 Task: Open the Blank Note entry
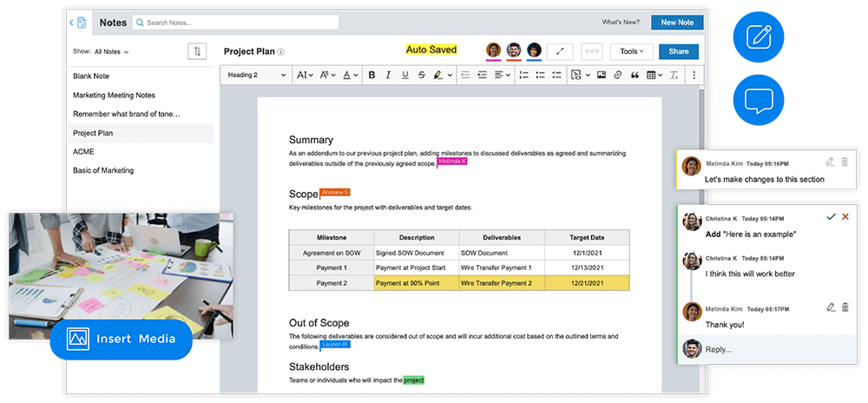141,76
